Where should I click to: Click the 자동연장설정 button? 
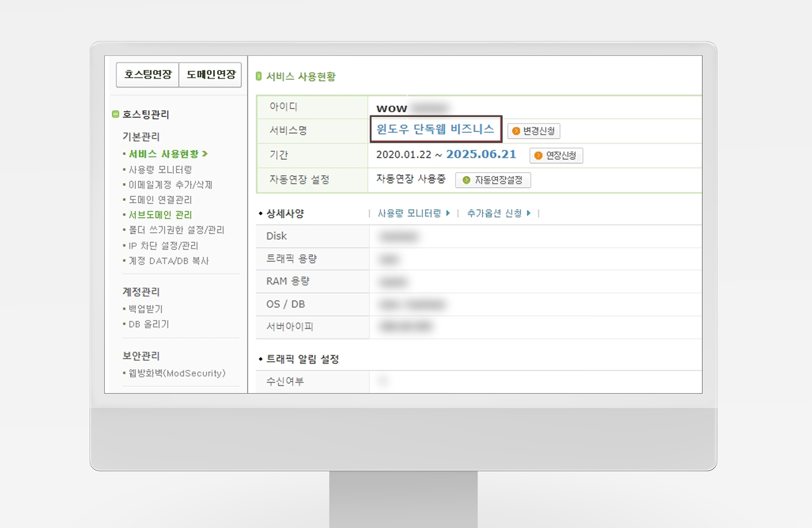(x=493, y=180)
